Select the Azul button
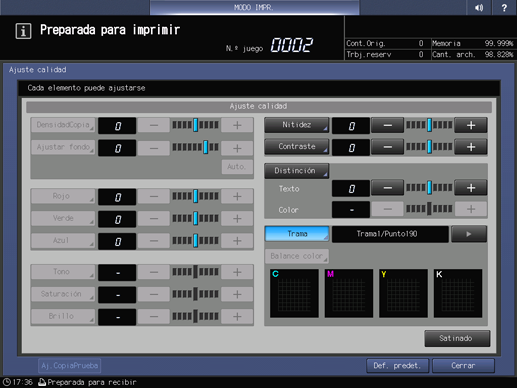Viewport: 517px width, 388px height. pos(63,240)
